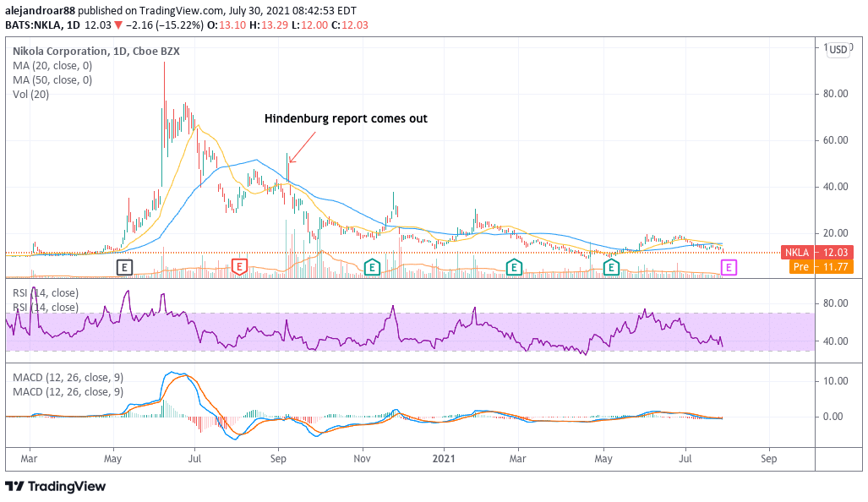The height and width of the screenshot is (502, 868).
Task: Click the alejandroar88 author name
Action: 40,10
